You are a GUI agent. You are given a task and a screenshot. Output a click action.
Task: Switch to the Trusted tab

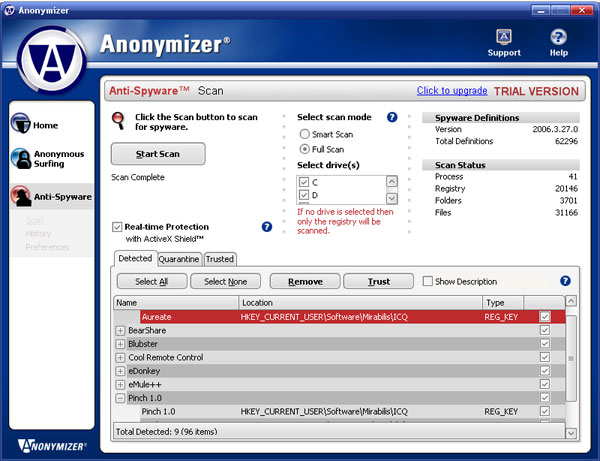click(220, 259)
